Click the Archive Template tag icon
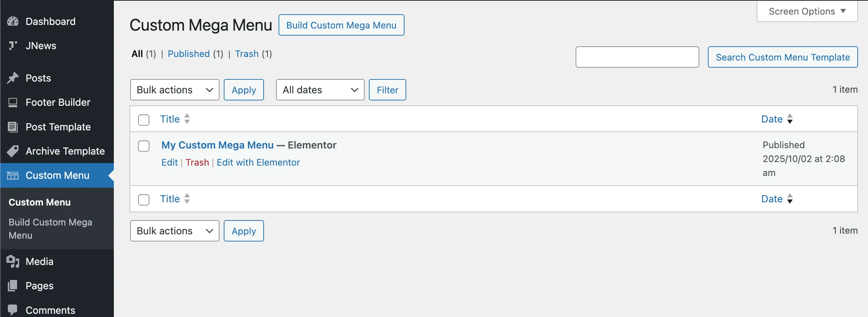 click(x=13, y=151)
